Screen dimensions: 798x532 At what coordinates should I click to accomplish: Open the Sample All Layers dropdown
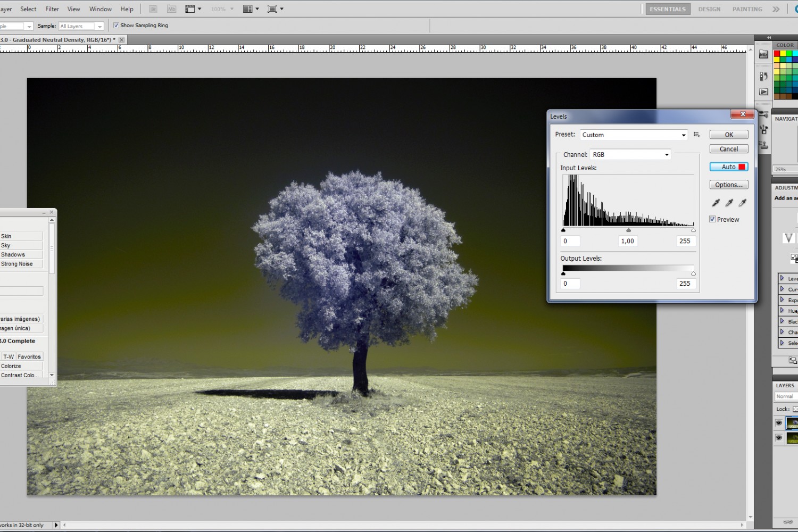[81, 26]
